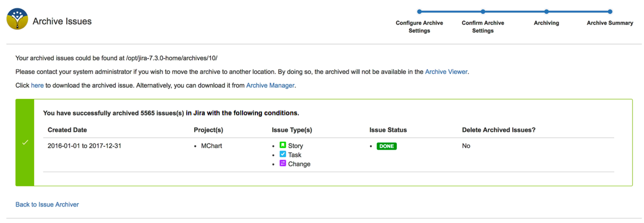Click the green DONE status badge
Screen dimensions: 644x223
[387, 146]
